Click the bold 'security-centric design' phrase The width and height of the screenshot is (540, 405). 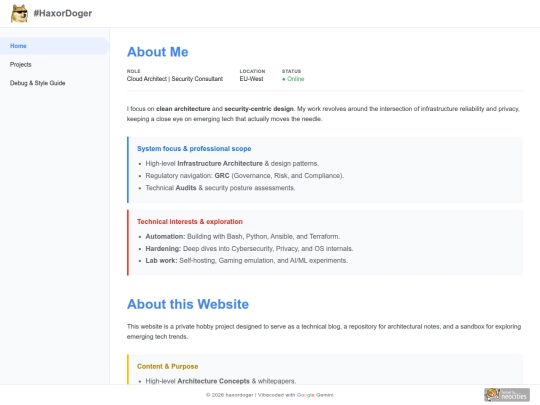pyautogui.click(x=259, y=109)
